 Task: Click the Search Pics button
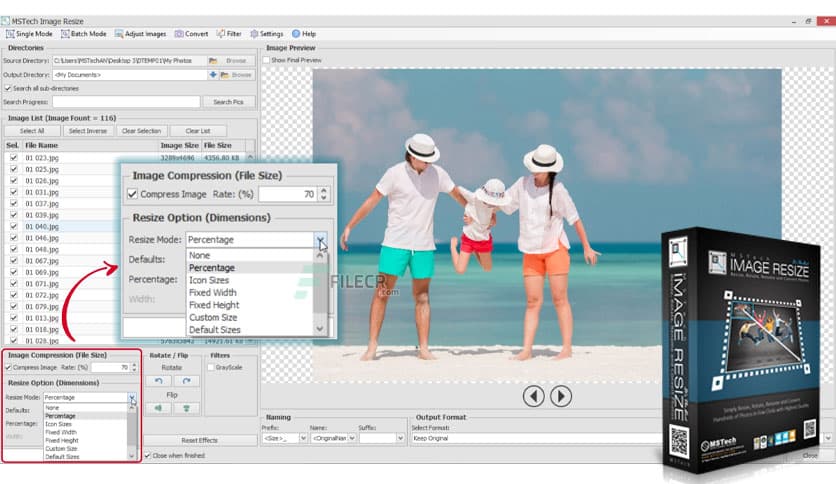(x=228, y=102)
